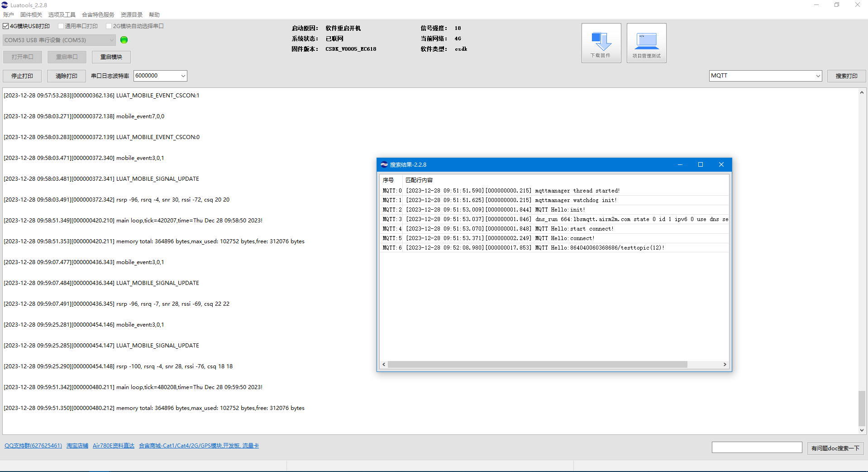Open the 合宙商城 Cat1/Cat4 modules link
Image resolution: width=868 pixels, height=472 pixels.
(x=199, y=446)
